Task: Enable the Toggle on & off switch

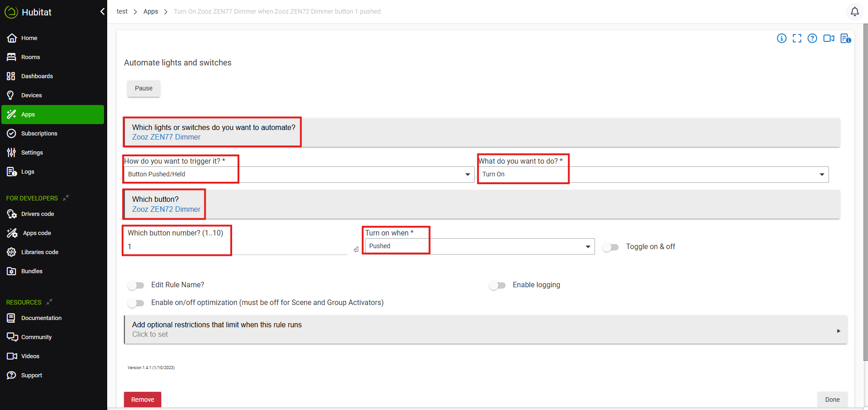Action: (610, 247)
